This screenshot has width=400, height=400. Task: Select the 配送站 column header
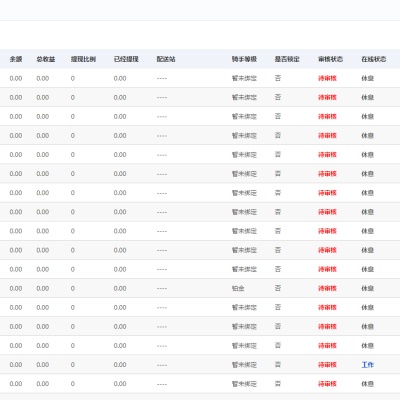click(x=166, y=59)
